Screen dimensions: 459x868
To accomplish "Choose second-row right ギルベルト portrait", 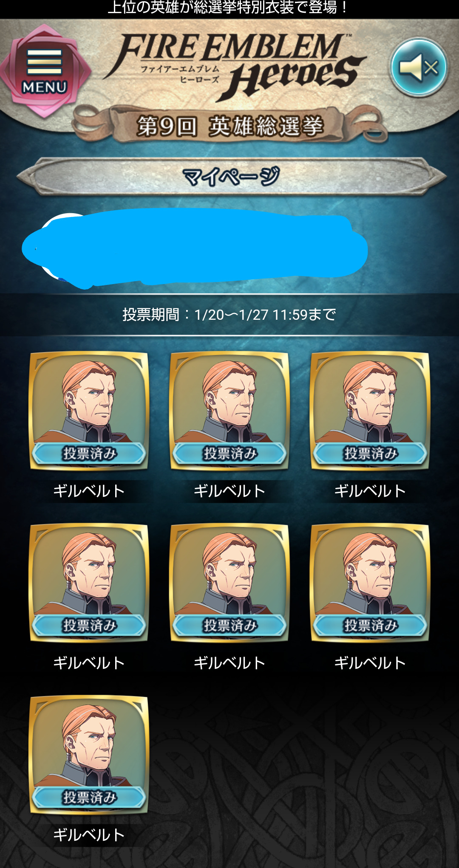I will (x=370, y=583).
